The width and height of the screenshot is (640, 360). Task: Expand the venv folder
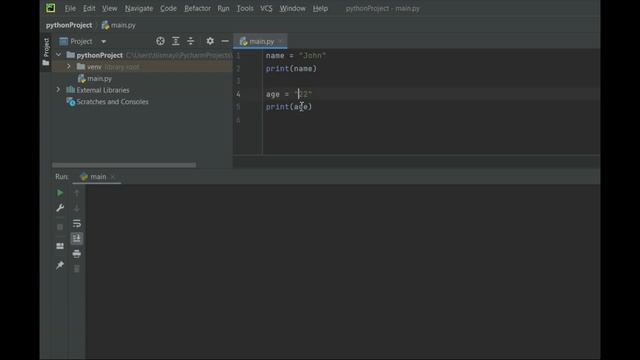pyautogui.click(x=69, y=67)
